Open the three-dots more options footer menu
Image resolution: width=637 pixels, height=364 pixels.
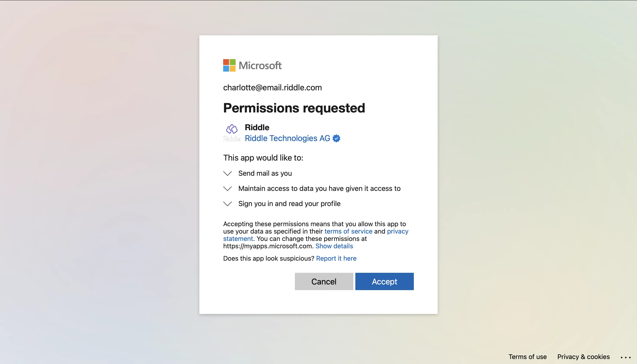(626, 357)
